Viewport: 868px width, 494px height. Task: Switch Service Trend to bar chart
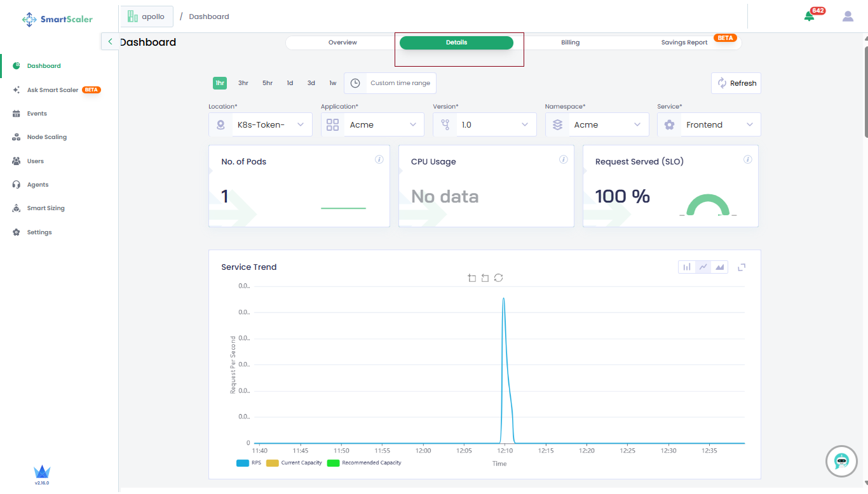coord(687,267)
